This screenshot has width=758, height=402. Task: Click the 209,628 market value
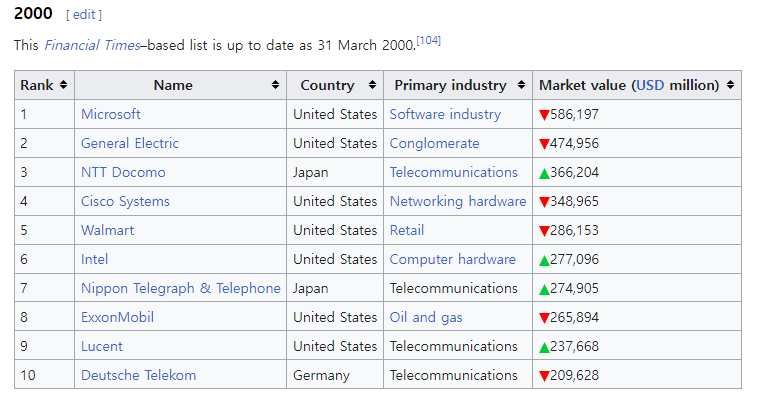[x=574, y=375]
